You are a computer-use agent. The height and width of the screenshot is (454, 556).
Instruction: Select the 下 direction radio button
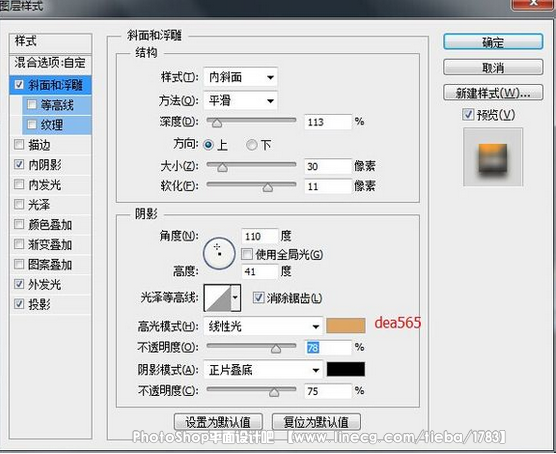[252, 144]
